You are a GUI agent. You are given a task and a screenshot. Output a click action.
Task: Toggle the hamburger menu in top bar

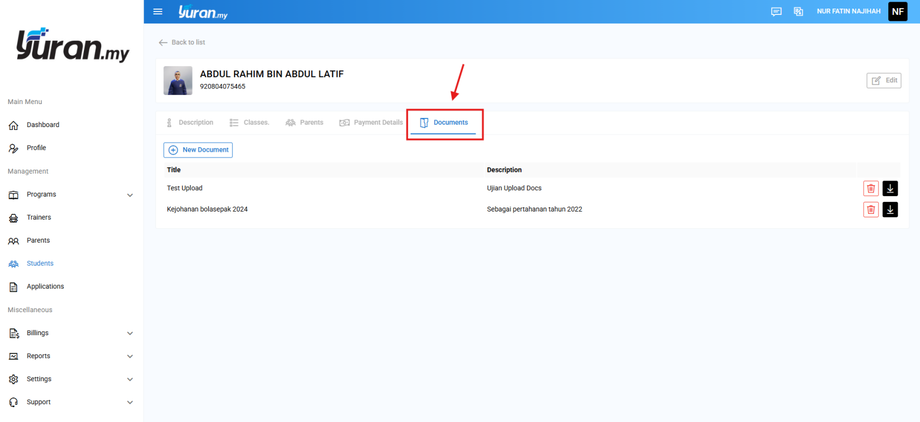click(x=157, y=12)
